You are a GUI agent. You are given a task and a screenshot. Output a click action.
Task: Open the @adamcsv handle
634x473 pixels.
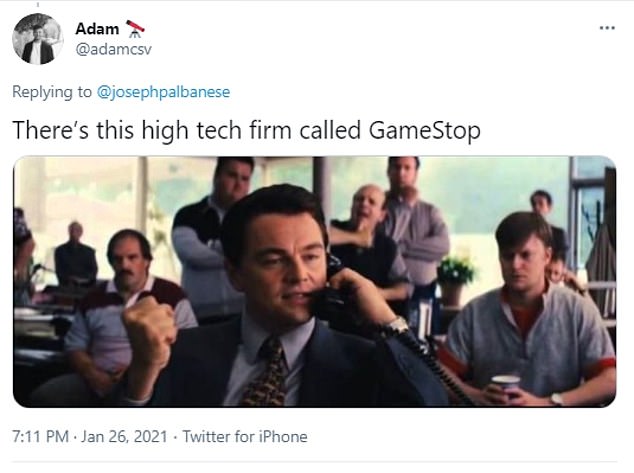(113, 49)
